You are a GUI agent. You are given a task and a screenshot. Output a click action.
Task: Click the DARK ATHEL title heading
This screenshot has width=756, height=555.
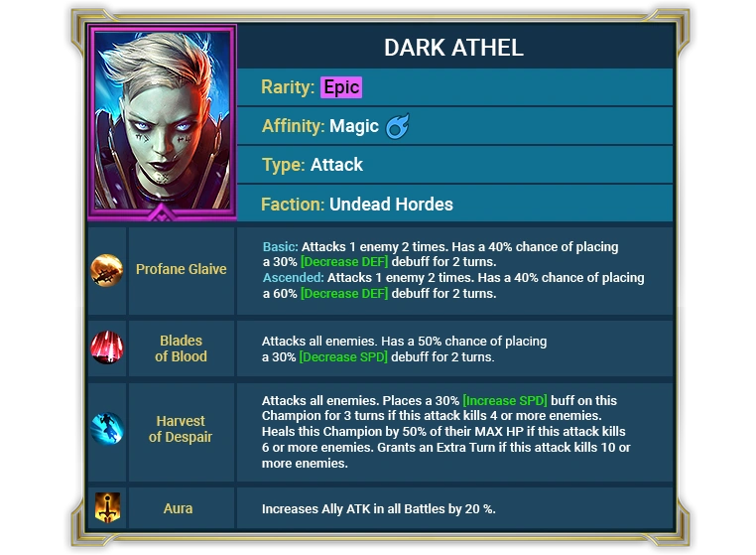tap(453, 48)
